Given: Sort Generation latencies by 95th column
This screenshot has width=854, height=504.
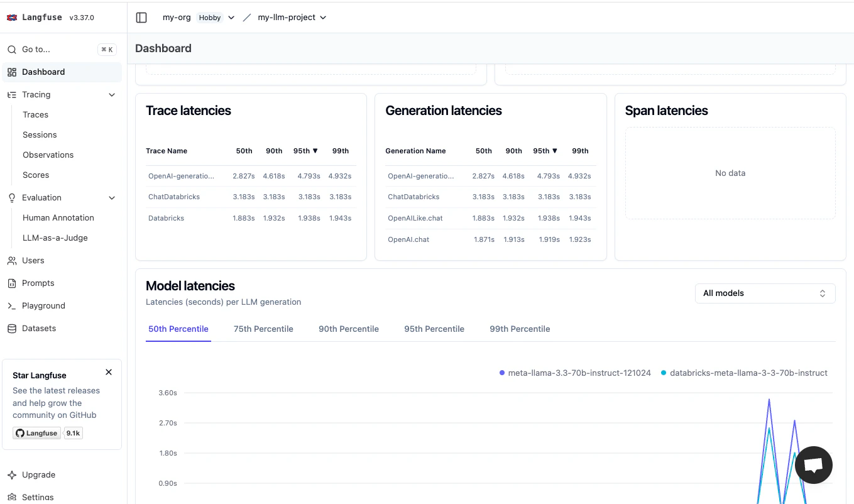Looking at the screenshot, I should [545, 151].
